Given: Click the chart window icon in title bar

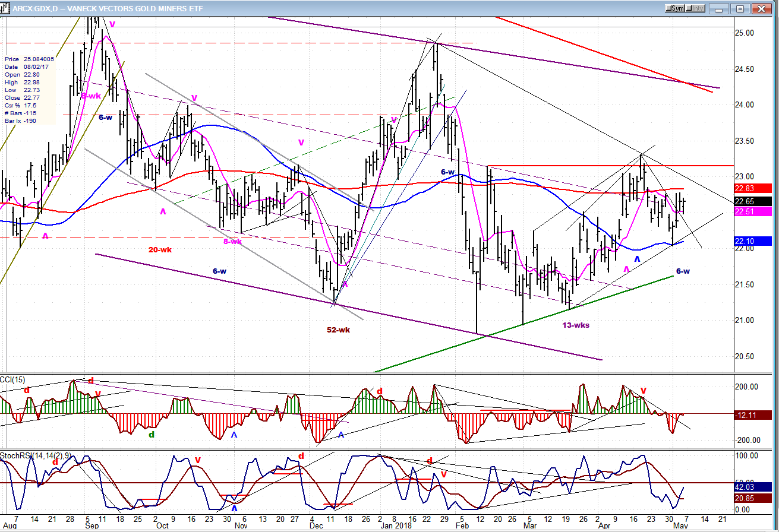Looking at the screenshot, I should tap(6, 8).
